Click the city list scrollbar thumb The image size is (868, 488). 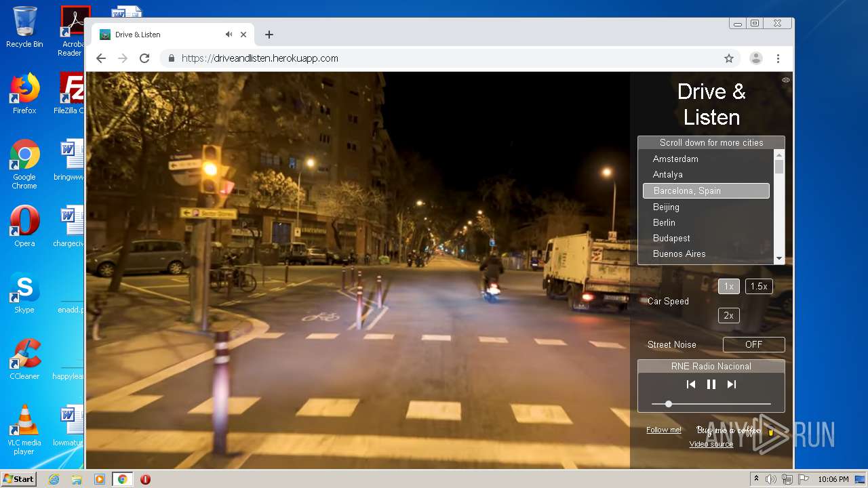[x=779, y=167]
